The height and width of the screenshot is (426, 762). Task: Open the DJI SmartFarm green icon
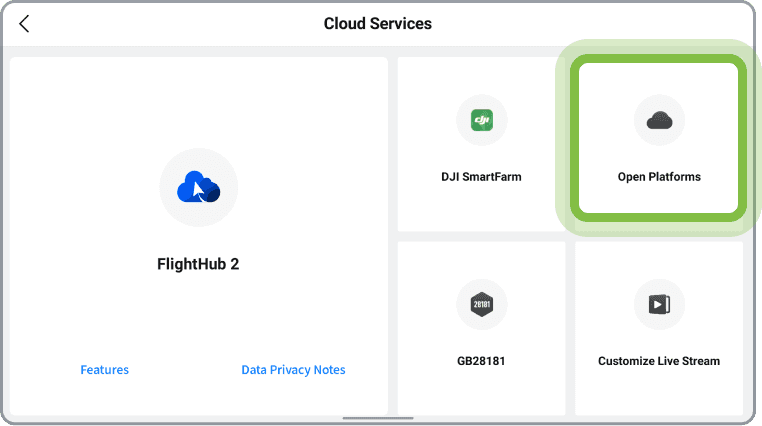tap(482, 120)
